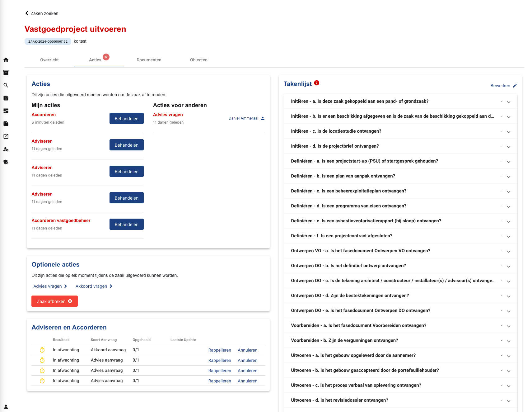Open the Documenten tab
Image resolution: width=532 pixels, height=412 pixels.
click(x=149, y=60)
